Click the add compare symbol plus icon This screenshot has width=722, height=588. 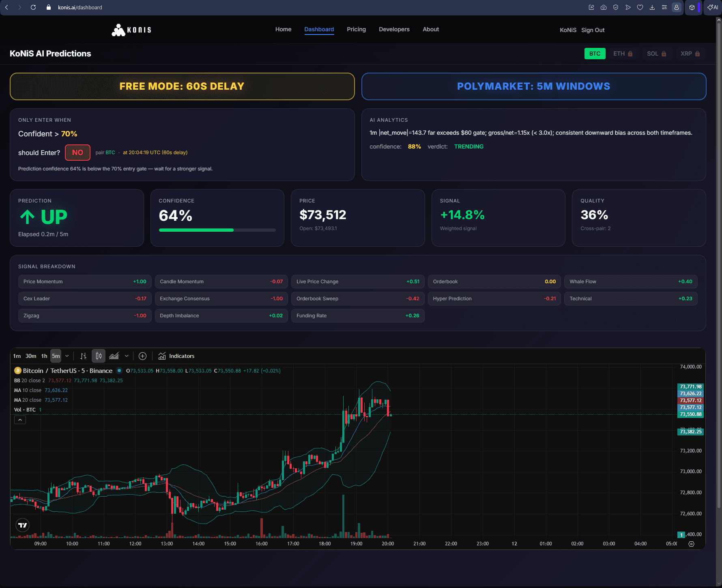coord(142,356)
